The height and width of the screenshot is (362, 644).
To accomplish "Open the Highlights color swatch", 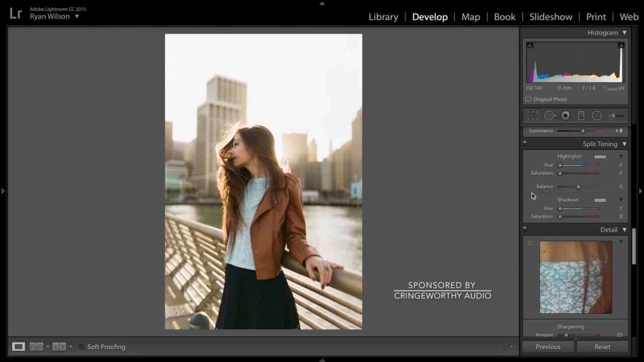I will click(600, 157).
